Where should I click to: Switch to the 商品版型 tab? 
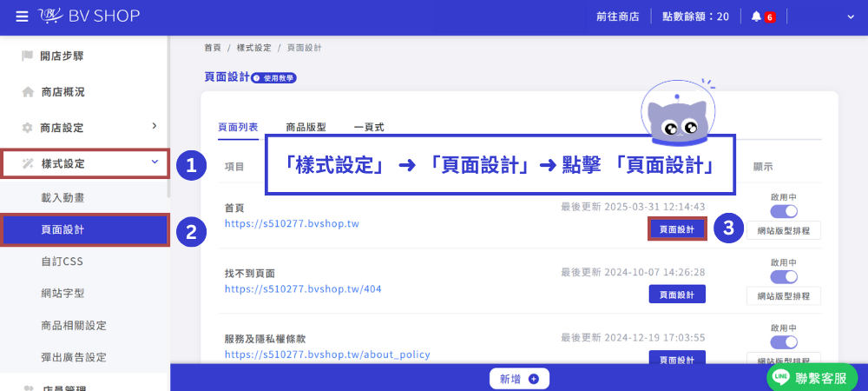click(306, 128)
